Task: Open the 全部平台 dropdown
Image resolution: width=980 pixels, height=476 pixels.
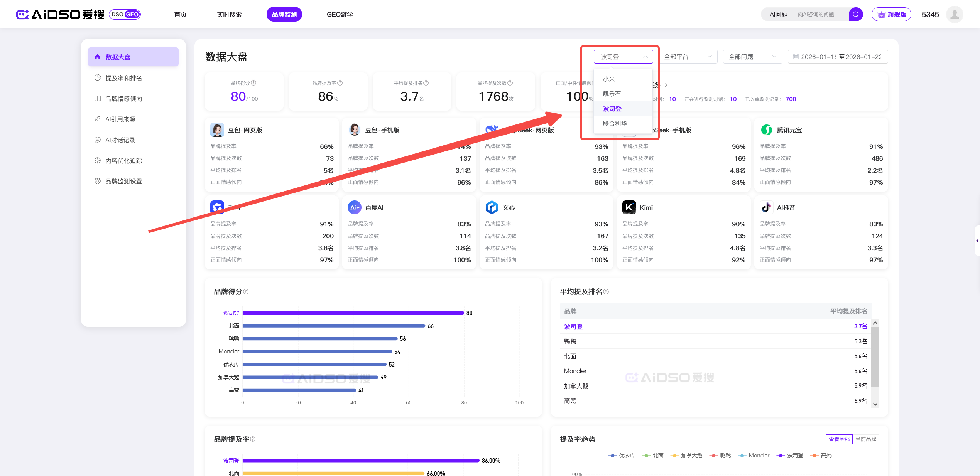Action: tap(688, 57)
